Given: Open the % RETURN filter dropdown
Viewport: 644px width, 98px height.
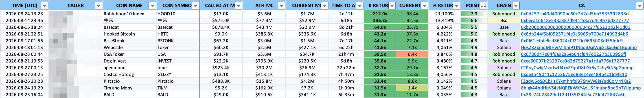Looking at the screenshot, I should point(457,6).
